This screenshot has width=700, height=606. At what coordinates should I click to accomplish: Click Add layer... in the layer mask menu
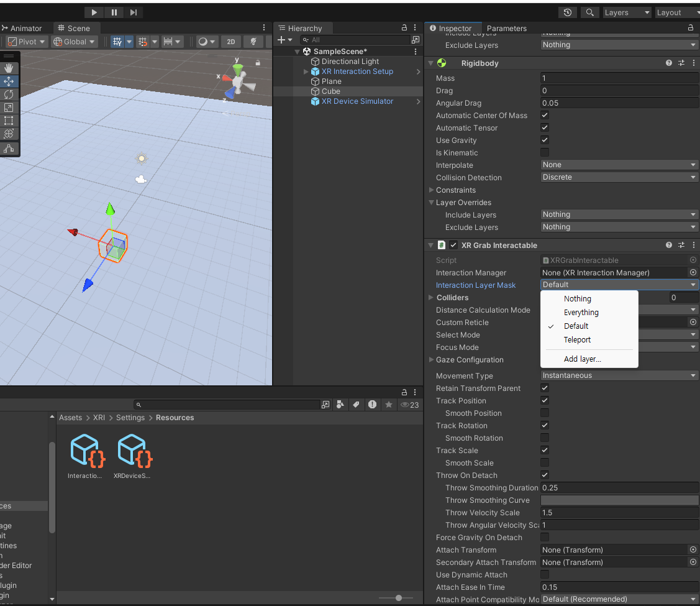click(589, 359)
